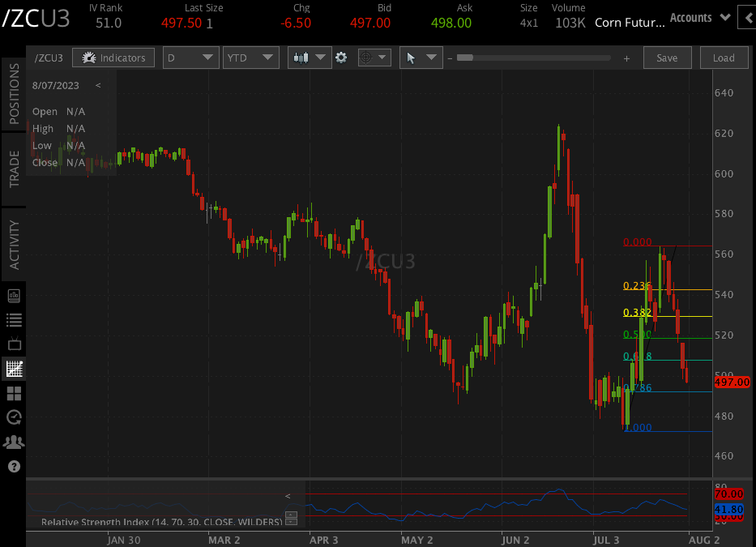Open the widgets grid icon in the sidebar
This screenshot has width=756, height=547.
pos(13,393)
